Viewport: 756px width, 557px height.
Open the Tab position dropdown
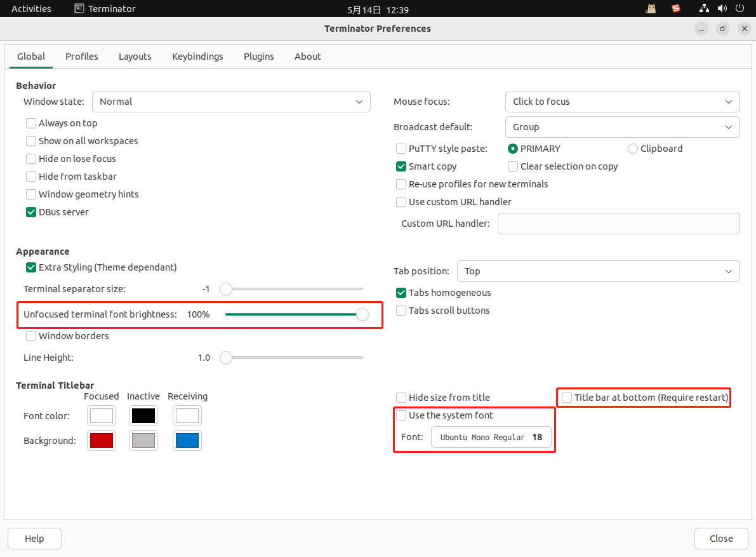point(598,271)
